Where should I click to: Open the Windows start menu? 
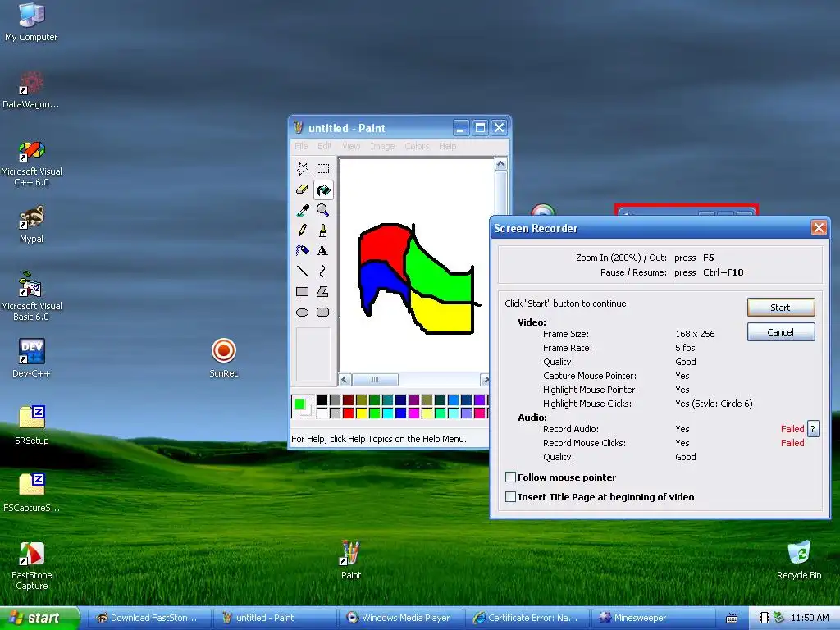39,619
